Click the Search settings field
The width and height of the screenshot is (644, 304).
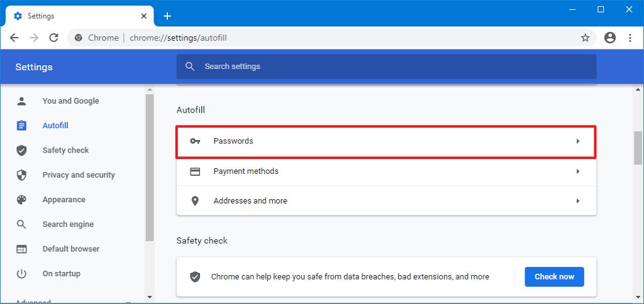(386, 67)
